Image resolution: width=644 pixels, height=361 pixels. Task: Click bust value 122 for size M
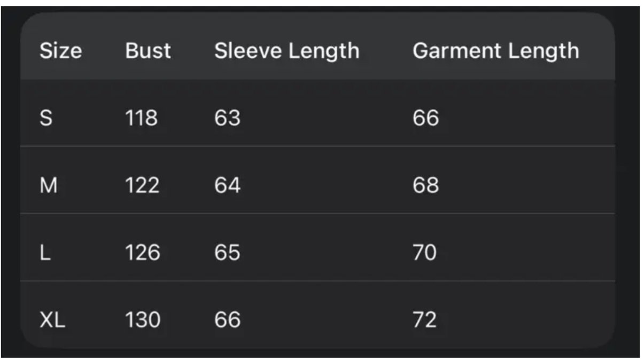pos(142,186)
